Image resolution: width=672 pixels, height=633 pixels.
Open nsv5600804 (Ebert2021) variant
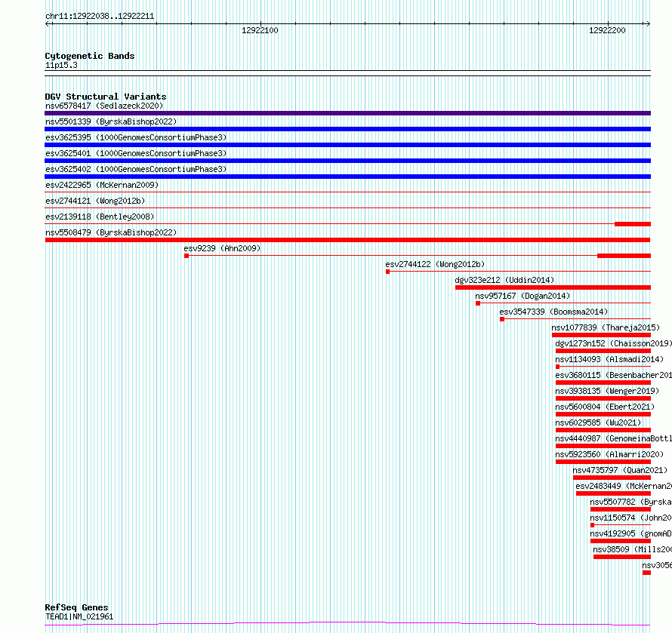[605, 407]
